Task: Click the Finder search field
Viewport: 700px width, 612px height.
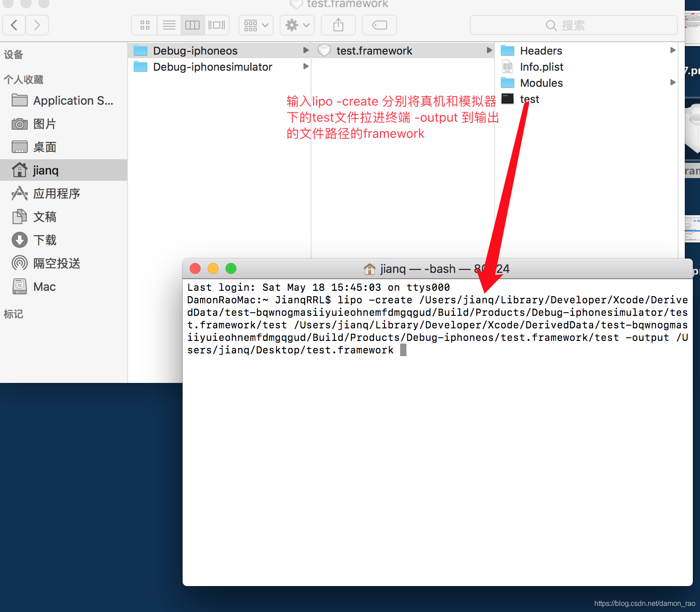Action: pos(573,25)
